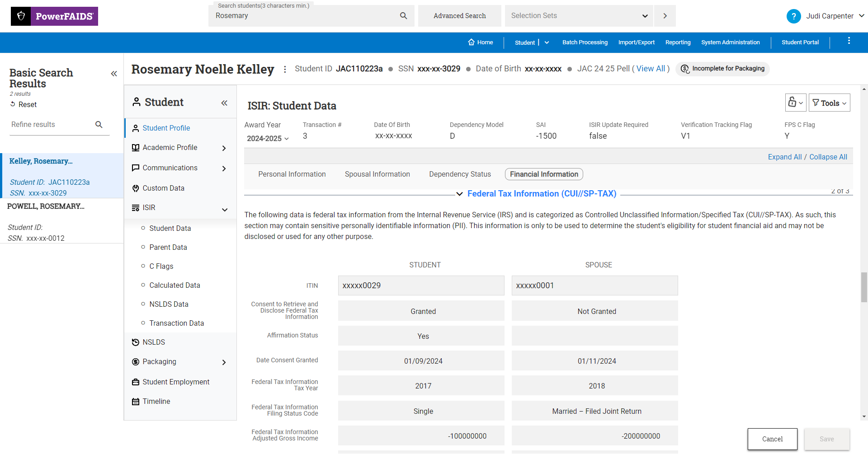Screen dimensions: 868x454
Task: Open the Judi Carpenter user menu
Action: (x=835, y=16)
